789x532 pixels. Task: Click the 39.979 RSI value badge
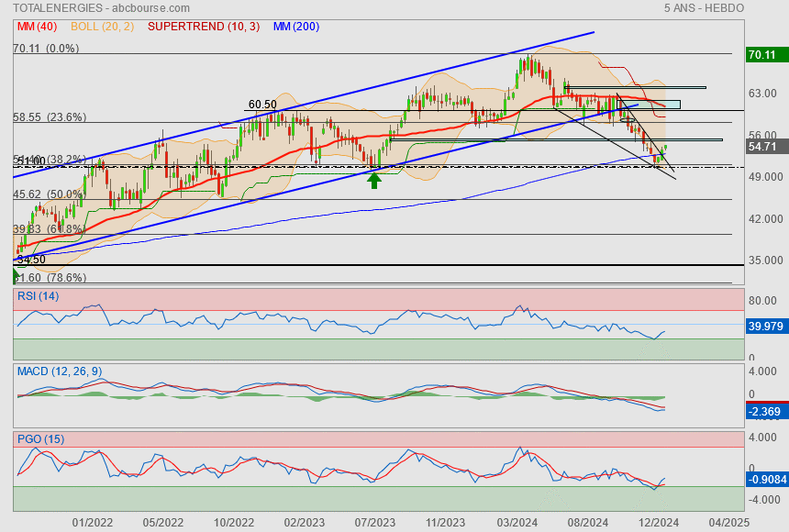pos(766,327)
